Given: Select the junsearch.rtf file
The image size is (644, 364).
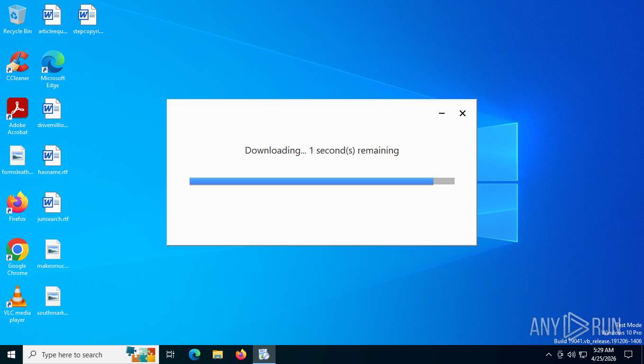Looking at the screenshot, I should click(x=53, y=207).
